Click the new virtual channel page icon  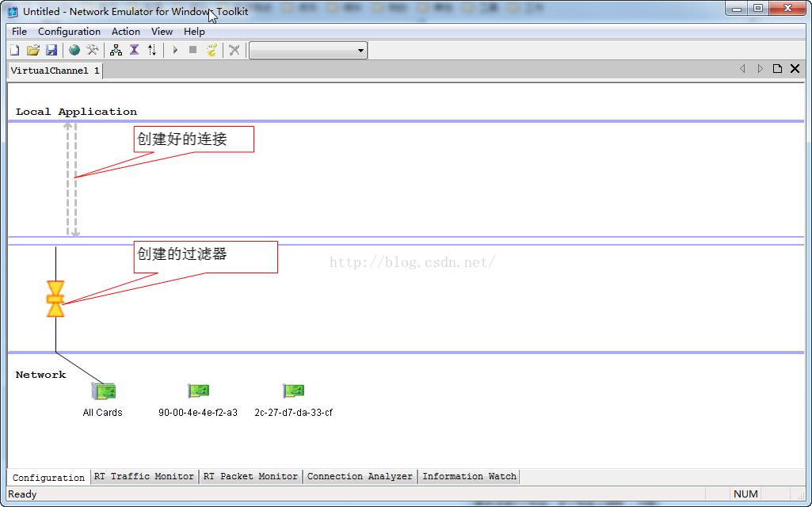(777, 69)
